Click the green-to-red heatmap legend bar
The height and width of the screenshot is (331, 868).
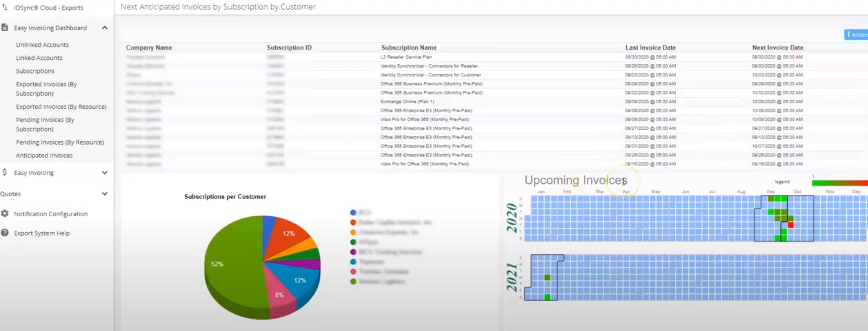click(839, 183)
